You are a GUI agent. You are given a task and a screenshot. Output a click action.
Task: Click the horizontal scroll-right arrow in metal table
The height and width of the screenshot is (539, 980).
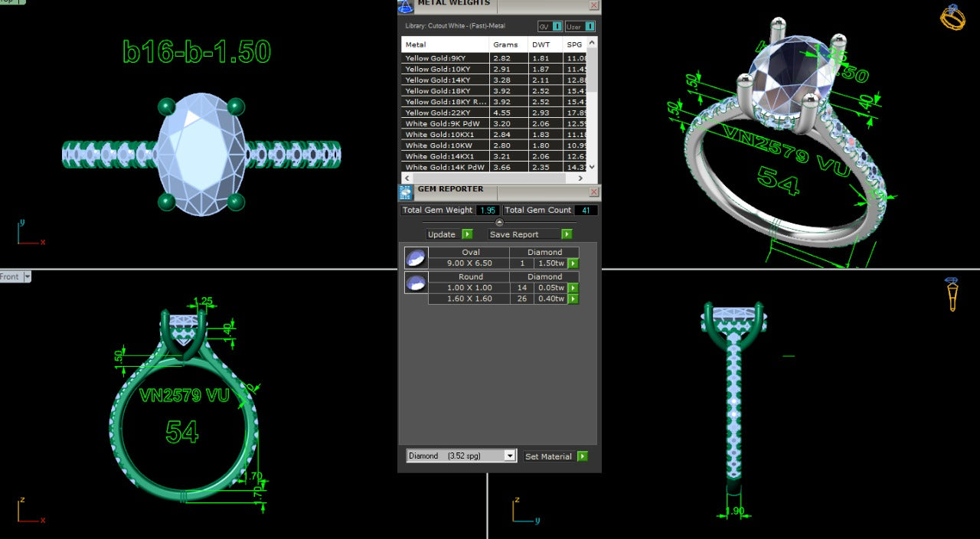582,178
